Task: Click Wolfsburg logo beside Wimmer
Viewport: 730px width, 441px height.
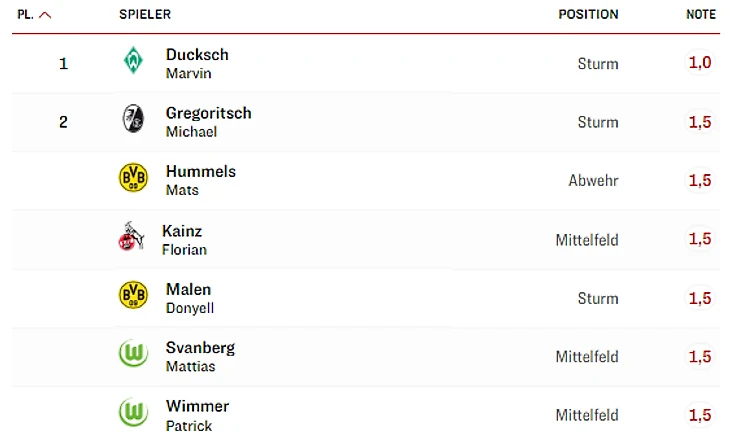Action: coord(133,413)
